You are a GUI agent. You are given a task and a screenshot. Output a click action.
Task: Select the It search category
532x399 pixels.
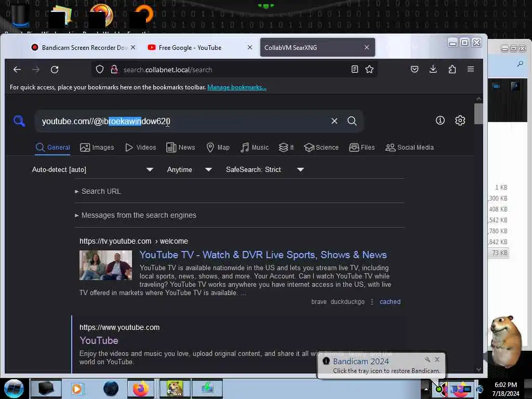point(286,148)
